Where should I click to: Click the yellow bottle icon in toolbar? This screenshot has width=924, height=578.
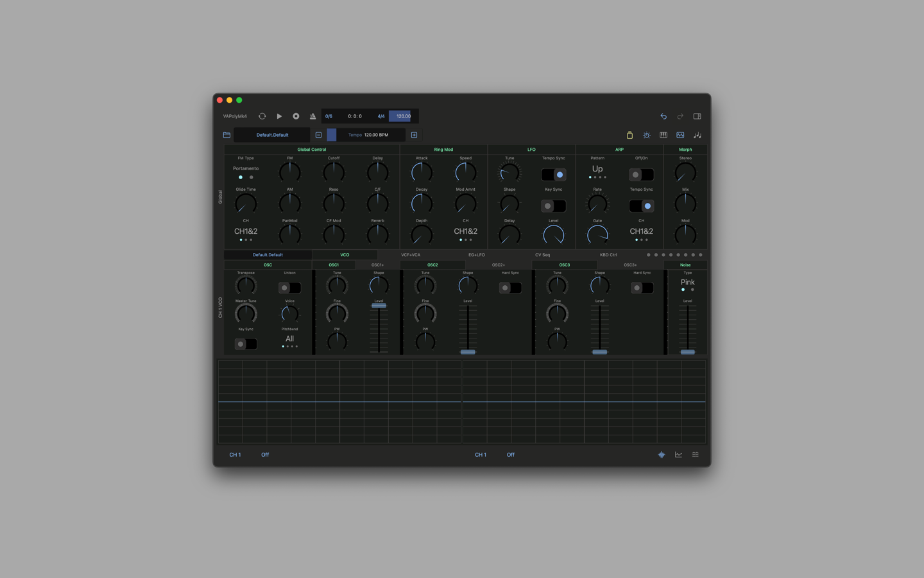click(x=629, y=135)
